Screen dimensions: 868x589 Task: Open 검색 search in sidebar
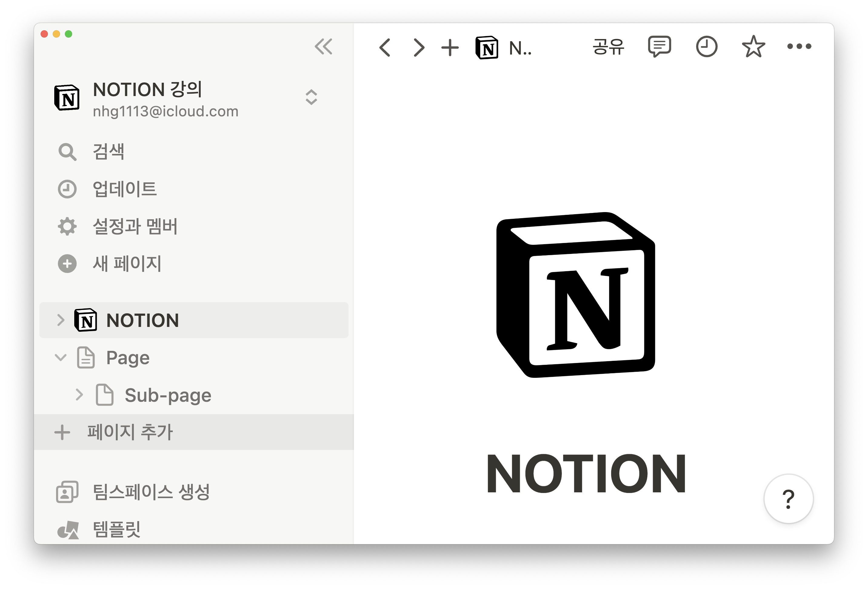[x=108, y=151]
